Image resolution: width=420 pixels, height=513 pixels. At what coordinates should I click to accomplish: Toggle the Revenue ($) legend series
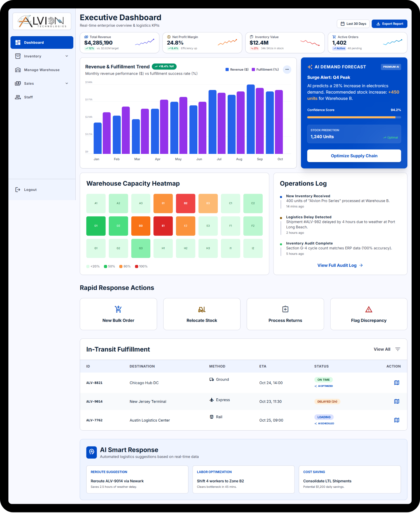pyautogui.click(x=237, y=70)
